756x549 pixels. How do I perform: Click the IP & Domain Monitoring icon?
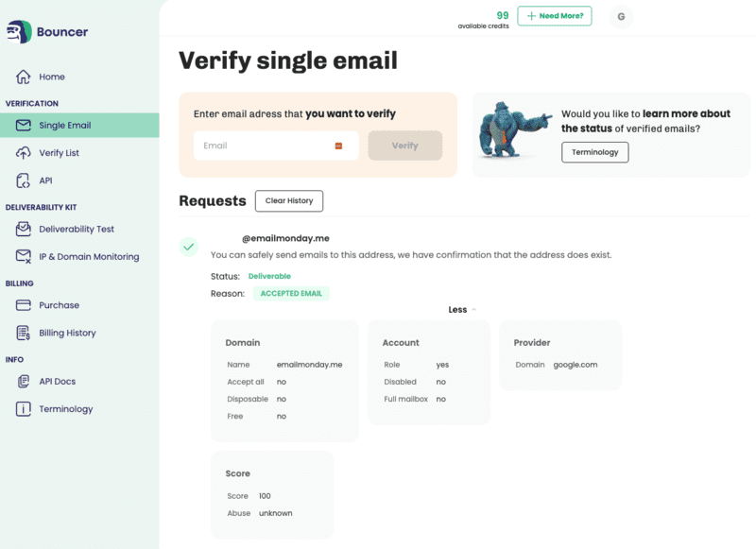[x=23, y=256]
